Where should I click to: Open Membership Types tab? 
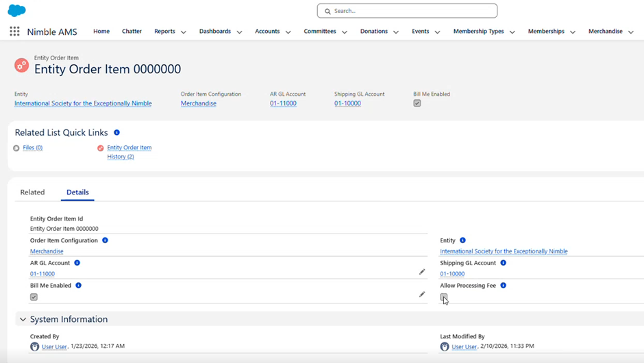[x=478, y=32]
